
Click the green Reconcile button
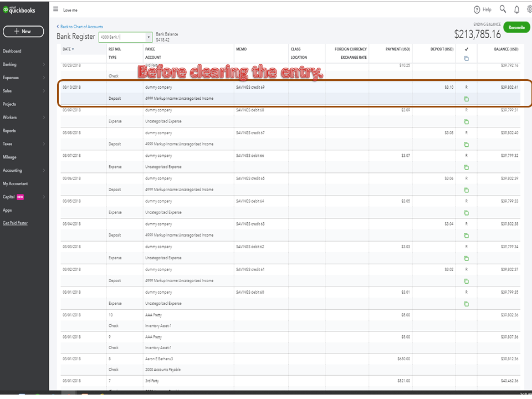click(516, 27)
